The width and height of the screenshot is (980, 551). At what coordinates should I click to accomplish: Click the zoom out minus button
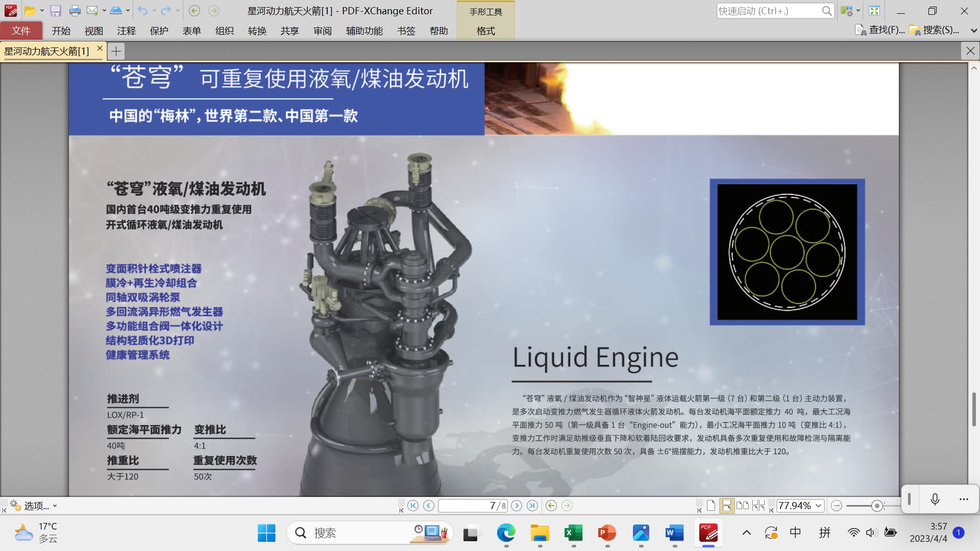pyautogui.click(x=836, y=506)
